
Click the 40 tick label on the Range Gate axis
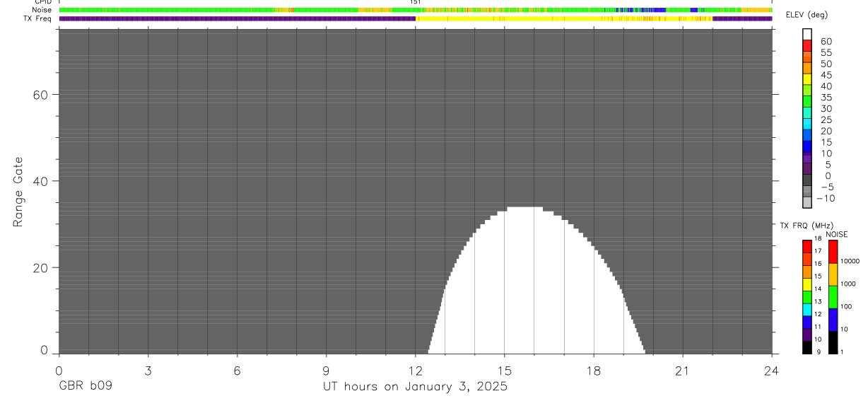click(x=42, y=181)
